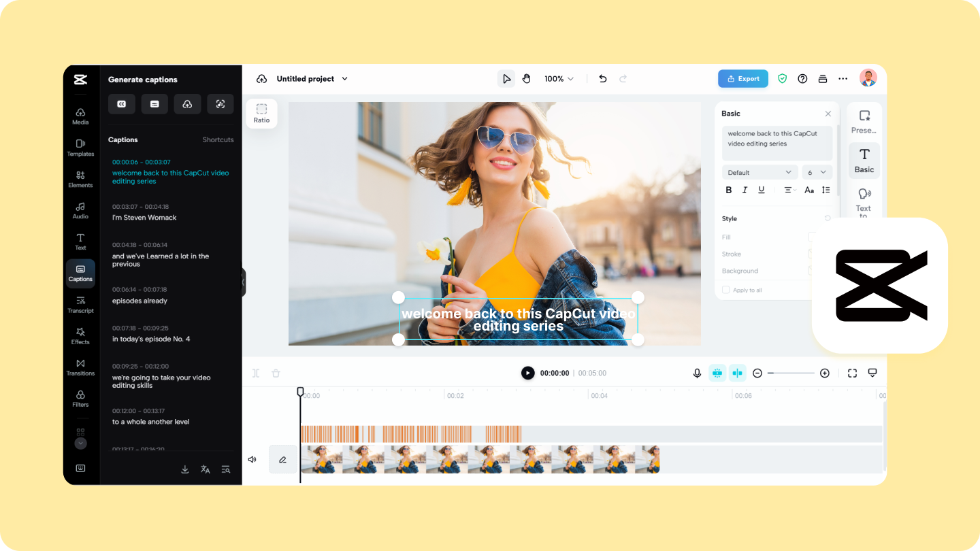The height and width of the screenshot is (551, 980).
Task: Enable the Apply to all checkbox
Action: pos(725,290)
